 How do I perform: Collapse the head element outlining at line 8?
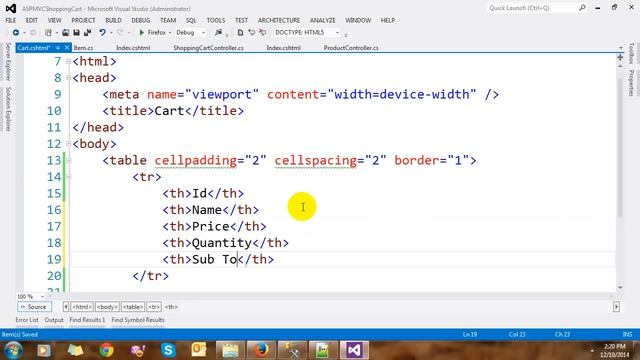tap(68, 78)
